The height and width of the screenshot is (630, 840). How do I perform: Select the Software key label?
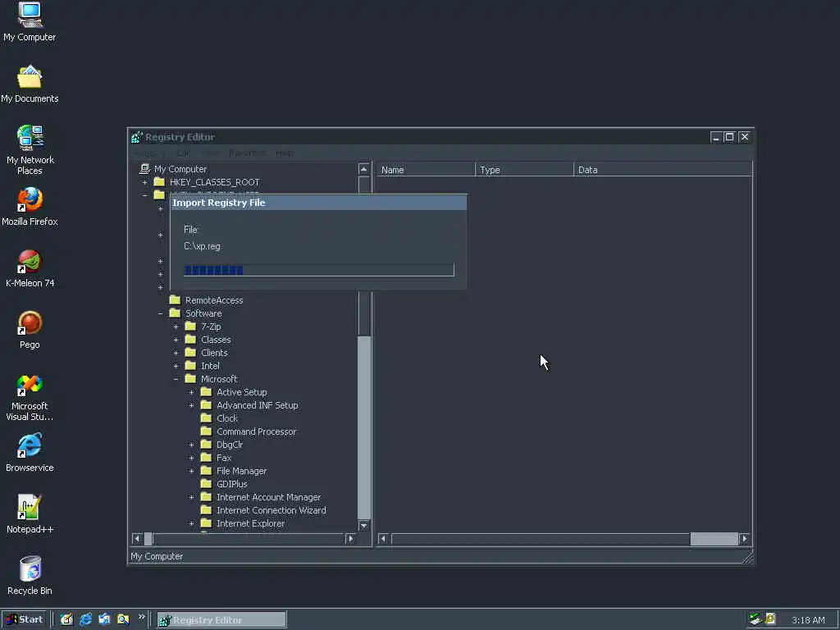203,314
